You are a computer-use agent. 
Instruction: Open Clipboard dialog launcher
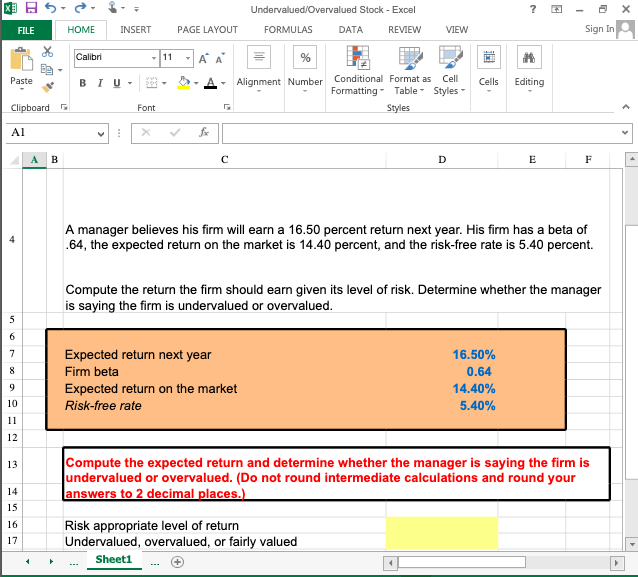tap(64, 107)
